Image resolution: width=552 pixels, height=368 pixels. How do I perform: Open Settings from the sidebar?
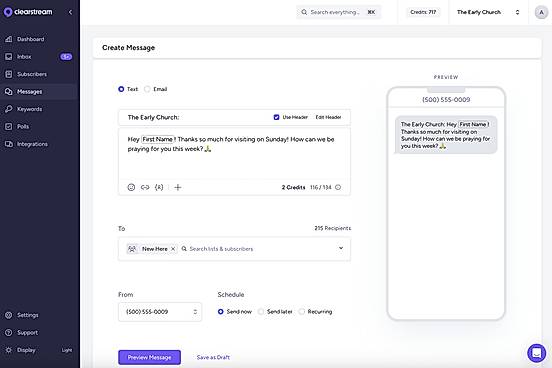39,315
